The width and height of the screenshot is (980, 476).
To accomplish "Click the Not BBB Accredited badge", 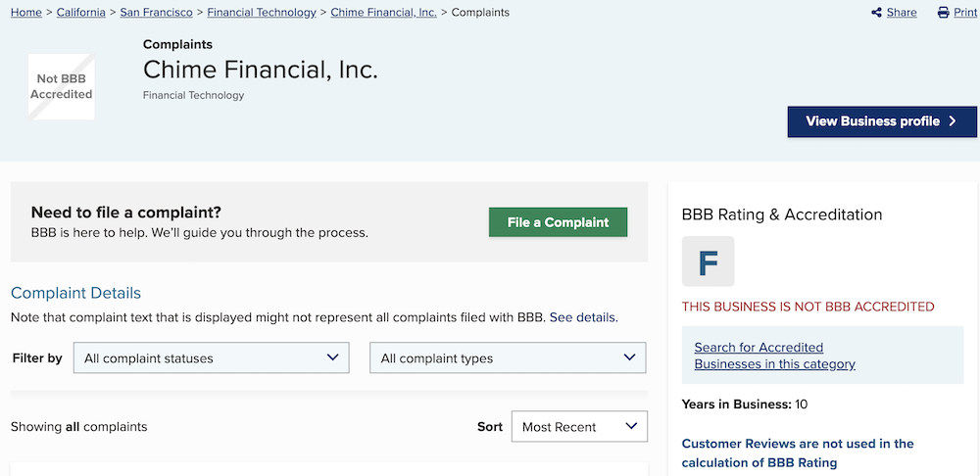I will [61, 86].
